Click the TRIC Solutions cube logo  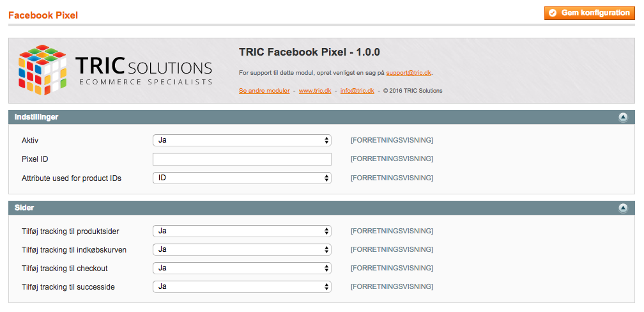coord(43,70)
